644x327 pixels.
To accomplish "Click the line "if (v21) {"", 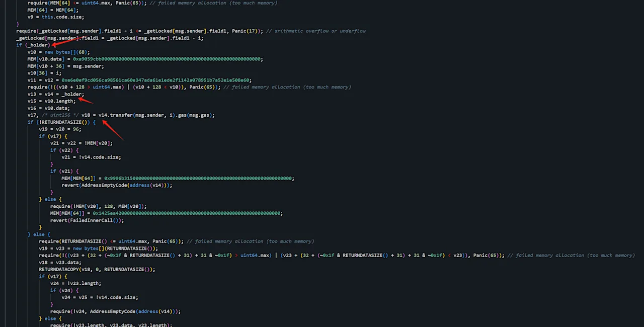I will tap(64, 172).
